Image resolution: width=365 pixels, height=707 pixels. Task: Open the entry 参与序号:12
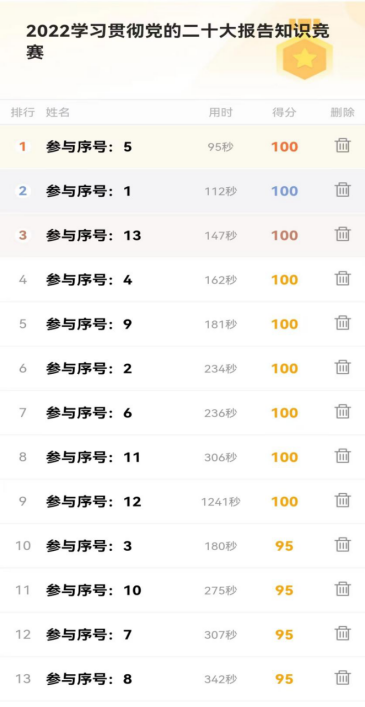[182, 501]
